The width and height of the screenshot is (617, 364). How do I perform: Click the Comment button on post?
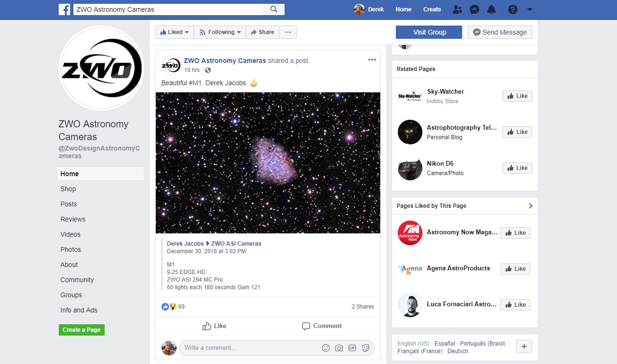322,326
